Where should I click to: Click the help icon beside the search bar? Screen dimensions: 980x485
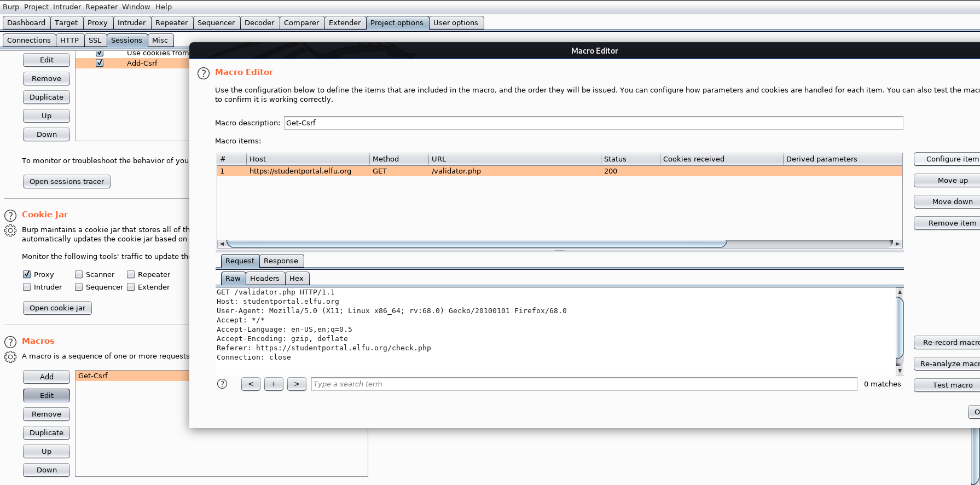click(x=222, y=384)
